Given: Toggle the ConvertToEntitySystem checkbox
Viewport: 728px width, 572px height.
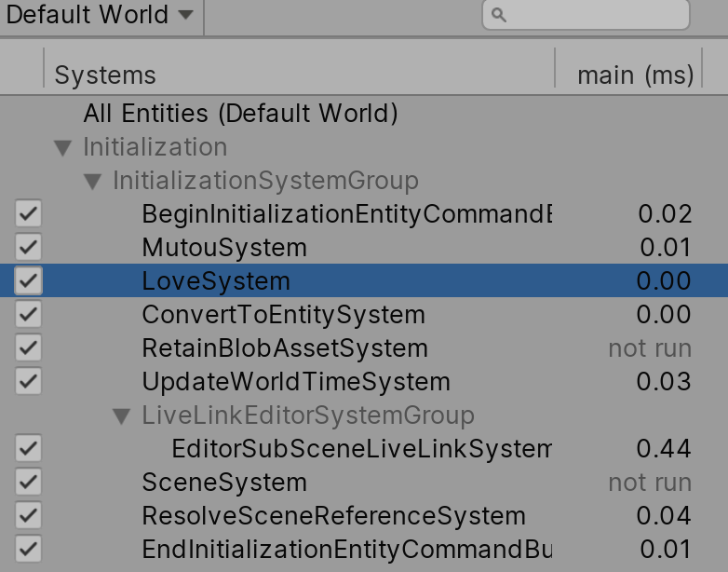Looking at the screenshot, I should pyautogui.click(x=28, y=314).
